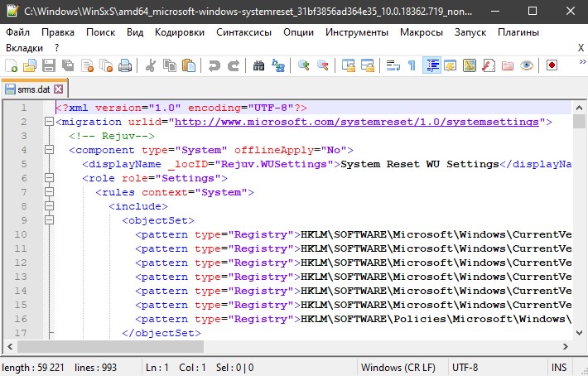Zoom out with the magnifier minus icon
This screenshot has width=588, height=376.
(x=322, y=65)
